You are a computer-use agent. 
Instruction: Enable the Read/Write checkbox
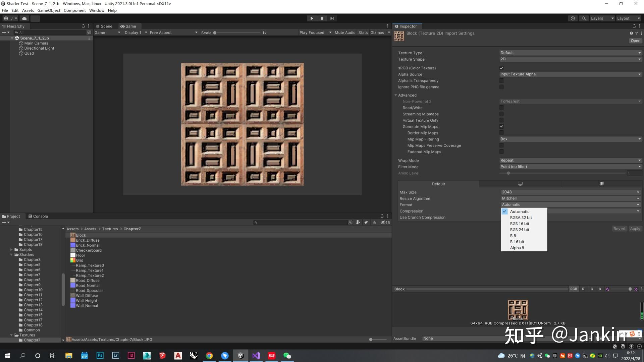pos(501,108)
